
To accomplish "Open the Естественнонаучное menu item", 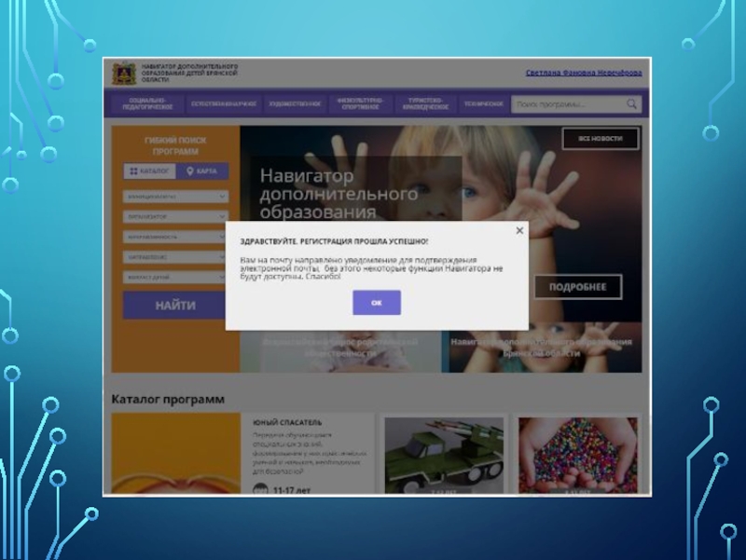I will click(224, 103).
